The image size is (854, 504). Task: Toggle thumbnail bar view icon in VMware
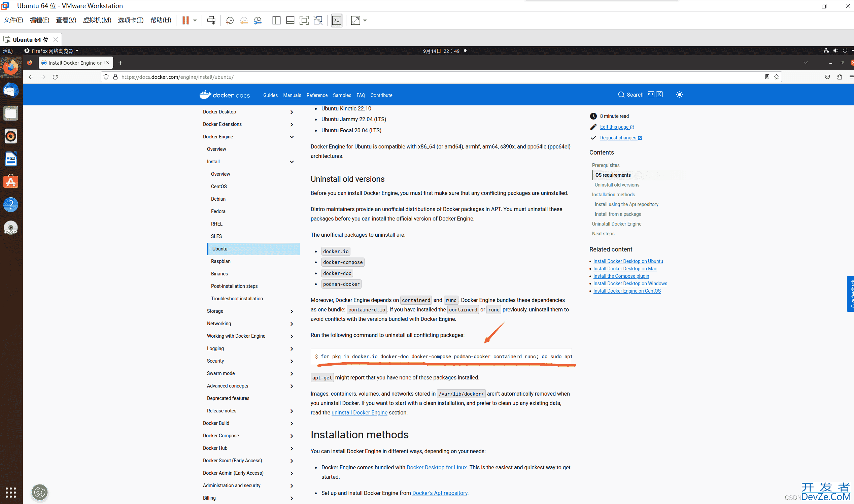(290, 21)
